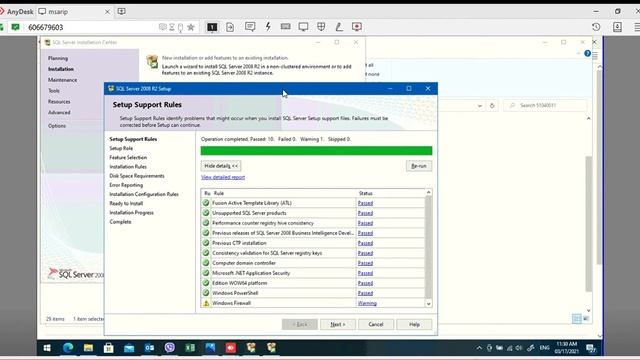Screen dimensions: 640x360
Task: Click Hide details button
Action: coord(221,166)
